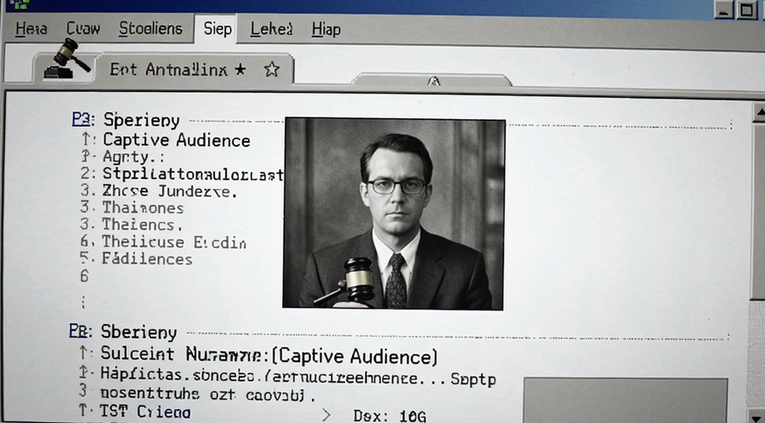Select the TST Criena row
Image resolution: width=765 pixels, height=423 pixels.
[135, 411]
